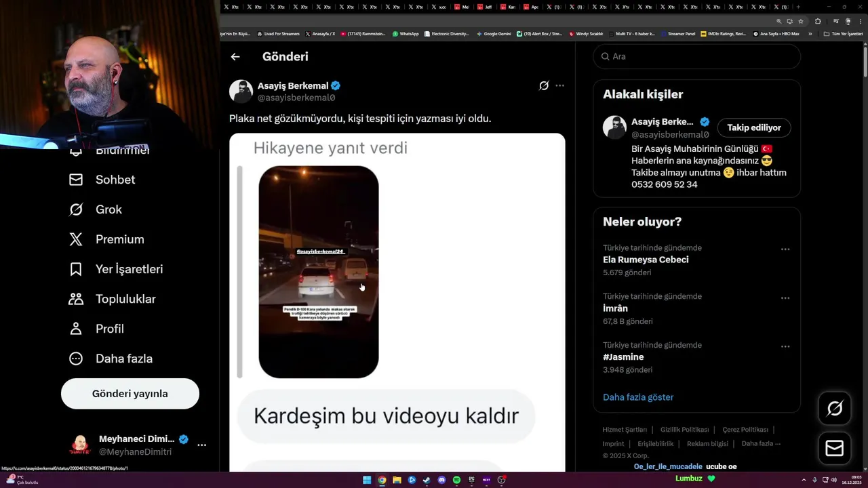Open Gizlilik Politikası footer link

[x=684, y=430]
